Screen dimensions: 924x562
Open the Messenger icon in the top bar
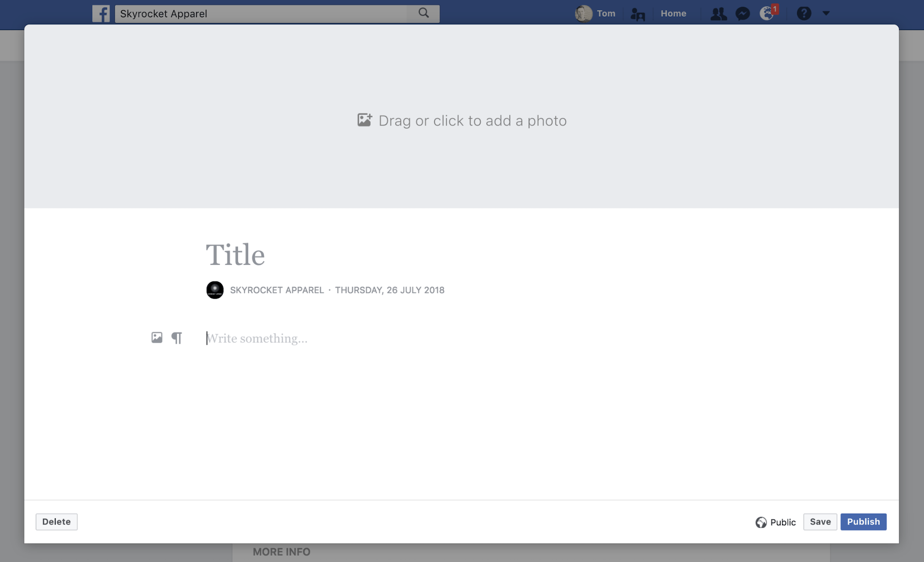[x=742, y=14]
